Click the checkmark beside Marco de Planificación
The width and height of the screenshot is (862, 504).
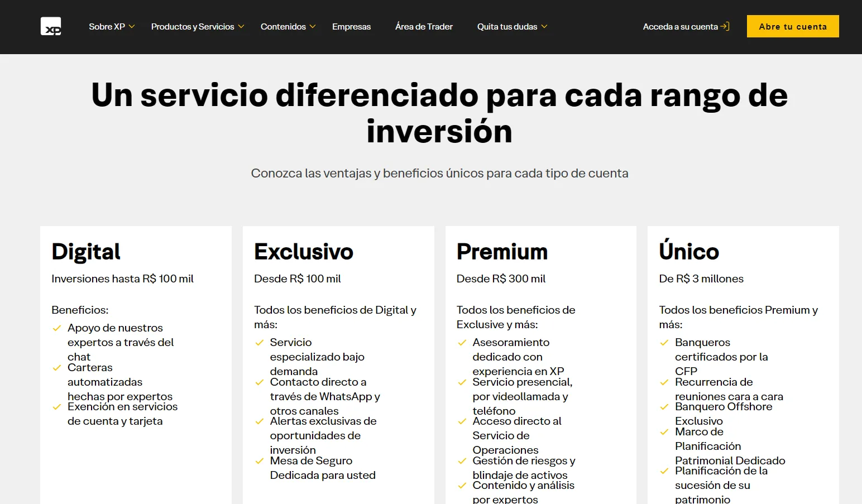[664, 432]
